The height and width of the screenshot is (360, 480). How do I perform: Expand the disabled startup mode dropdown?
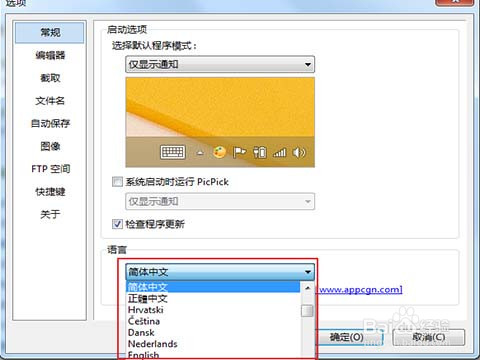(220, 201)
